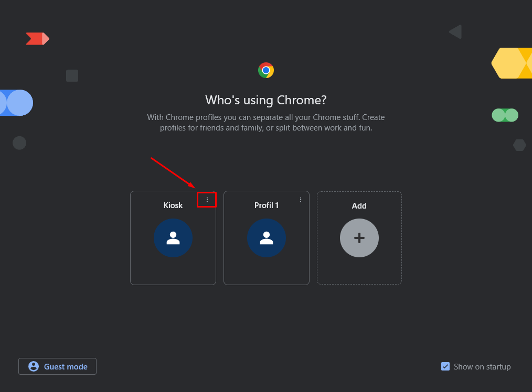Screen dimensions: 532x392
Task: Open the Profil 1 three-dot menu
Action: pos(301,200)
